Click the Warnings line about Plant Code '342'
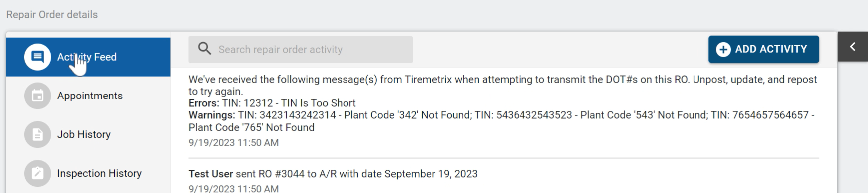 point(501,121)
